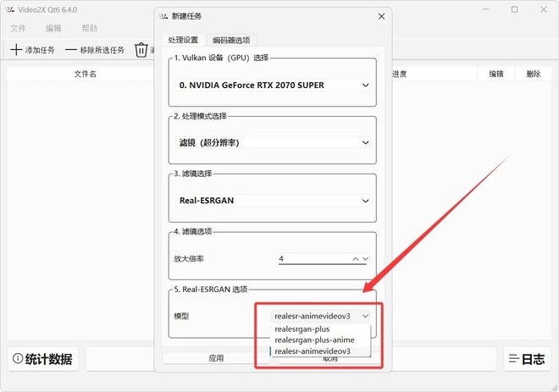The width and height of the screenshot is (559, 392).
Task: Click the 编辑 column header in task table
Action: coord(495,74)
